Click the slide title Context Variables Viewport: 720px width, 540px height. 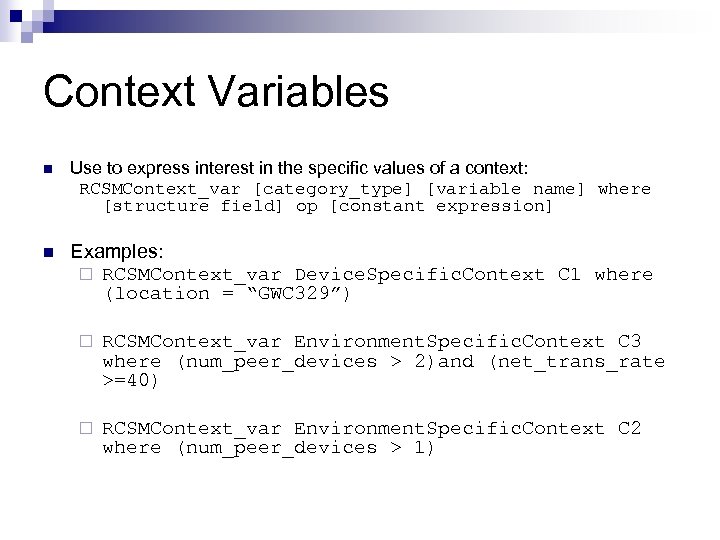pyautogui.click(x=215, y=92)
